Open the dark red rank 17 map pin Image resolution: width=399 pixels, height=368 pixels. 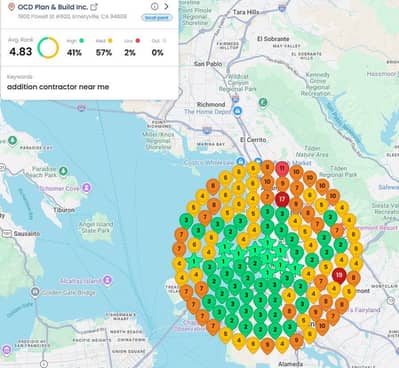click(x=282, y=200)
